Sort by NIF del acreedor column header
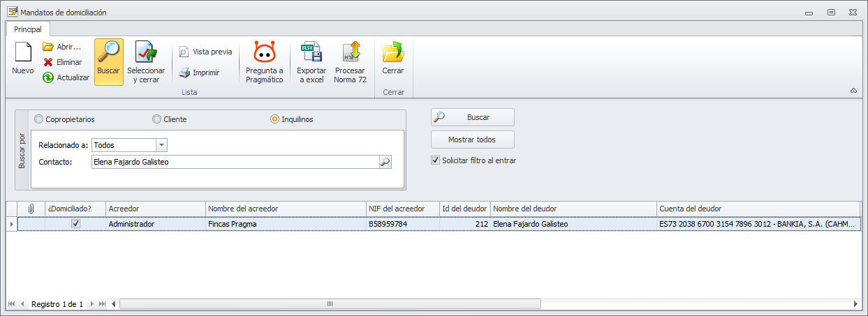This screenshot has height=316, width=868. 402,209
